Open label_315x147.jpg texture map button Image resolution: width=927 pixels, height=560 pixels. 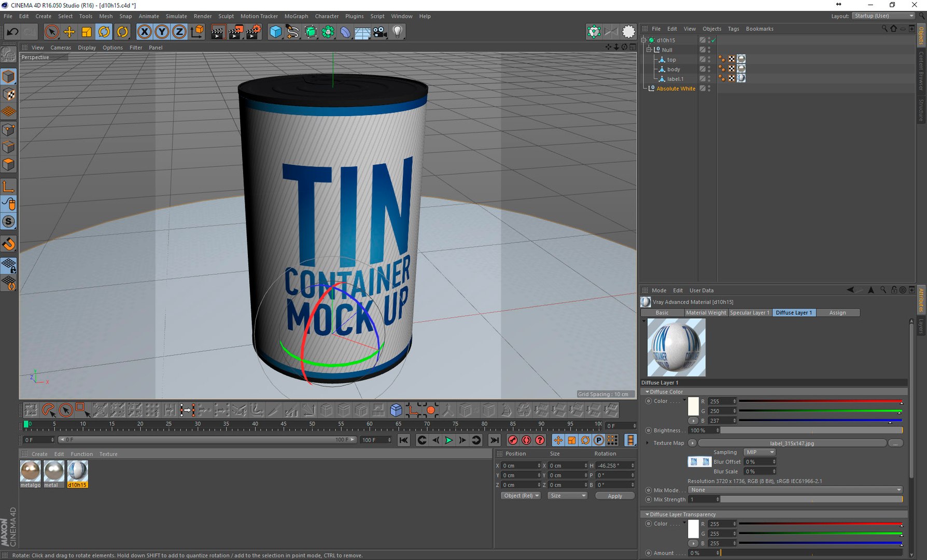coord(792,443)
